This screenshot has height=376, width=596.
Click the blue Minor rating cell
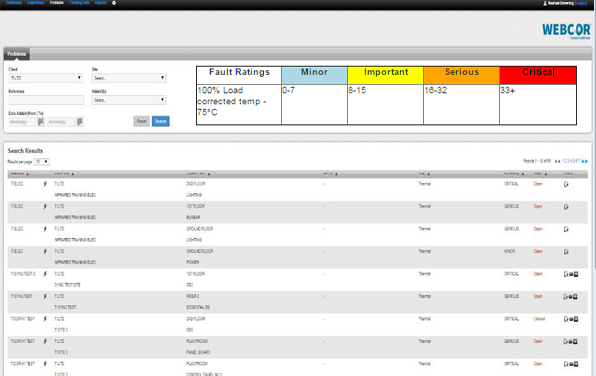tap(314, 75)
